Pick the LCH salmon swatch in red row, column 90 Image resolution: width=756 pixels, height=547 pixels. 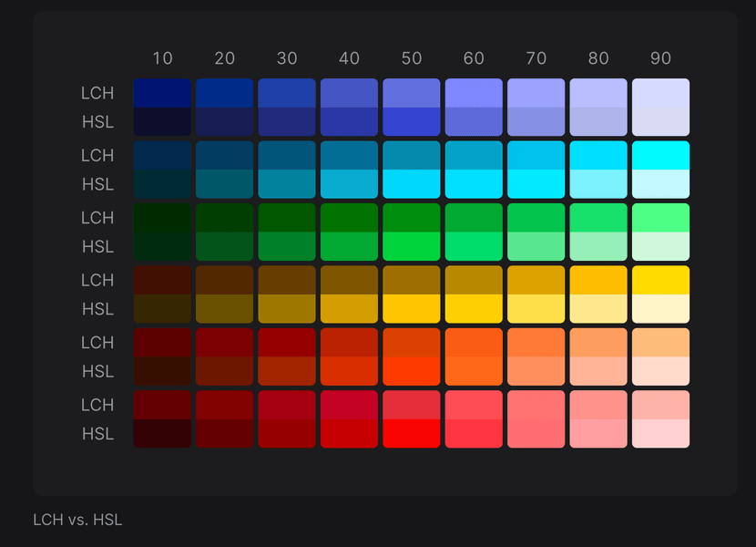coord(660,405)
